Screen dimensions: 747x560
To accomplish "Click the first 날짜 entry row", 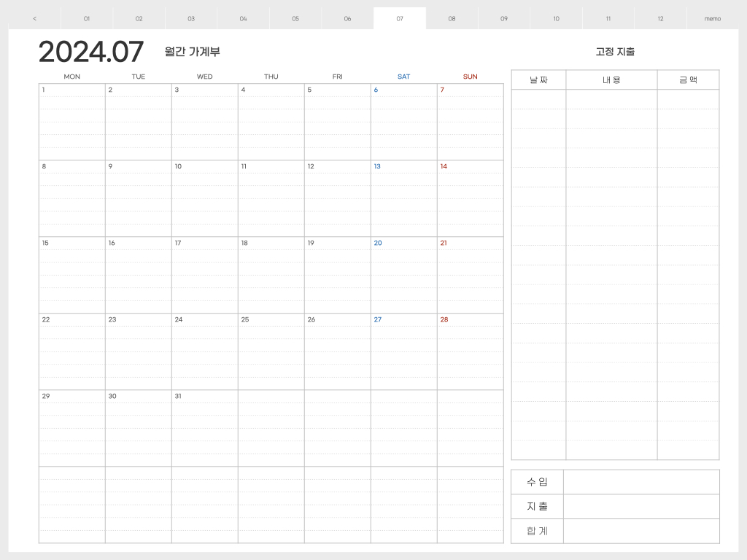I will pyautogui.click(x=539, y=99).
